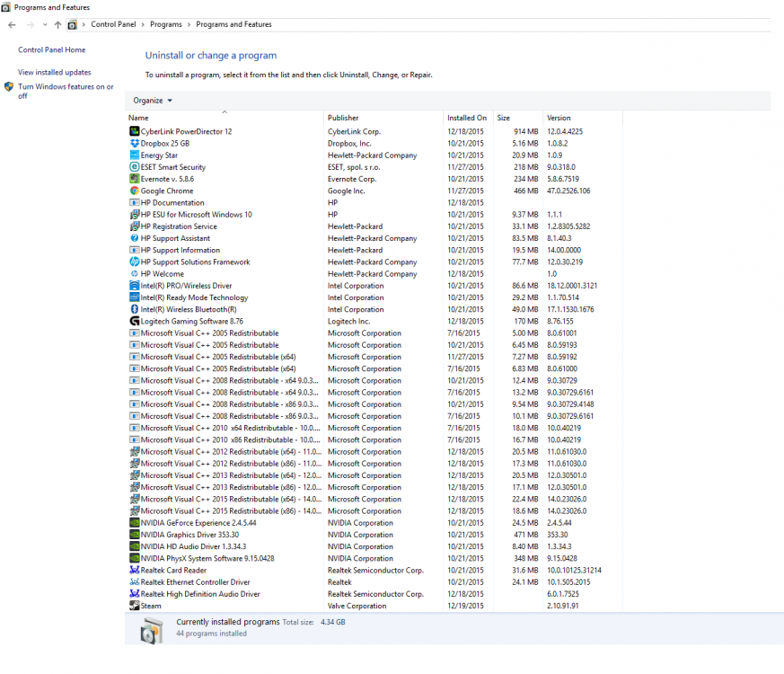Click the HP Support Assistant question-mark icon
Screen dimensions: 784x674
134,238
